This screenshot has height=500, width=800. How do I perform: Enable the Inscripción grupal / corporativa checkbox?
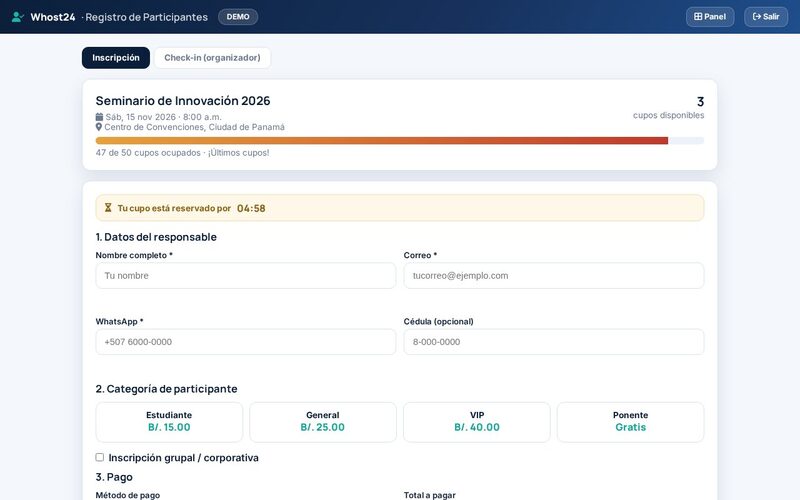click(99, 457)
